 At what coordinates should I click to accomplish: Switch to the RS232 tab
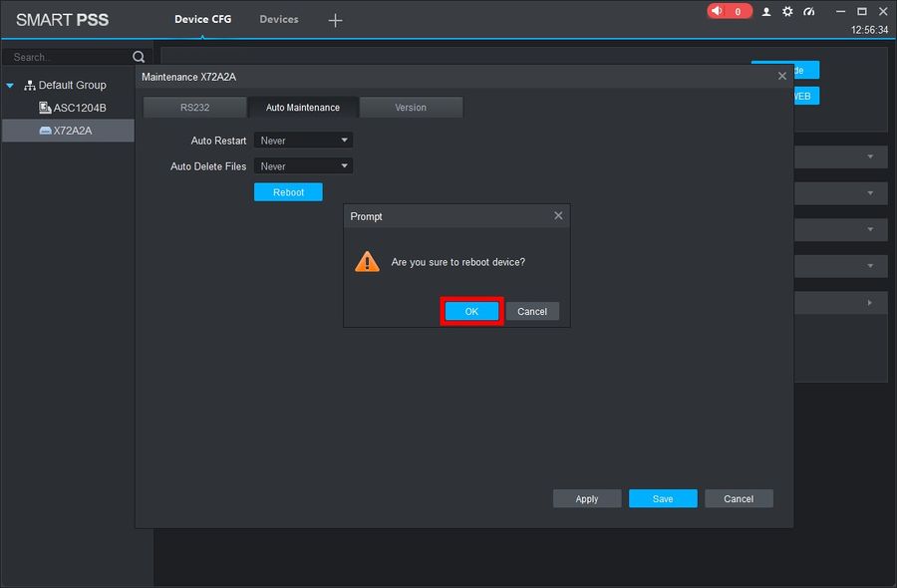pos(195,107)
